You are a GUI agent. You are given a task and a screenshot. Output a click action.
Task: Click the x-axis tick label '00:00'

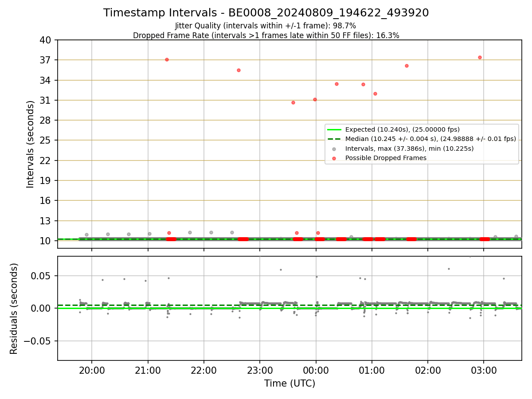pyautogui.click(x=316, y=370)
